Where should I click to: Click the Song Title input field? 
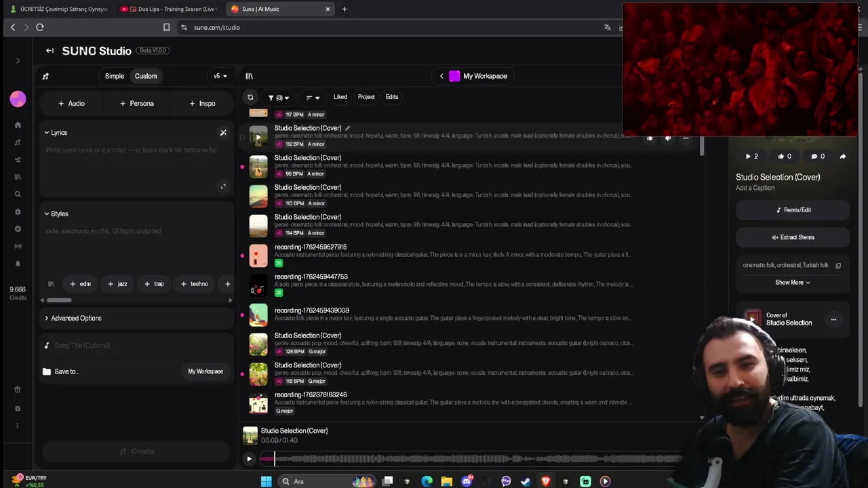point(136,346)
